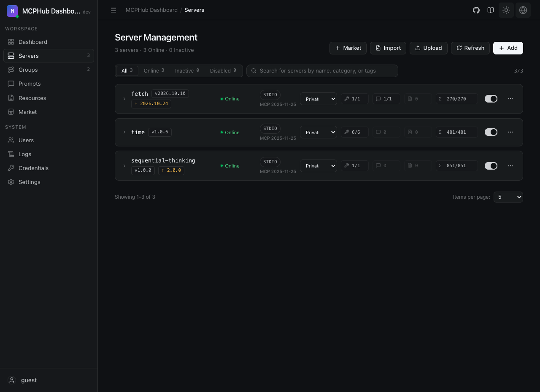Open more options for fetch server
This screenshot has width=540, height=392.
pyautogui.click(x=510, y=99)
